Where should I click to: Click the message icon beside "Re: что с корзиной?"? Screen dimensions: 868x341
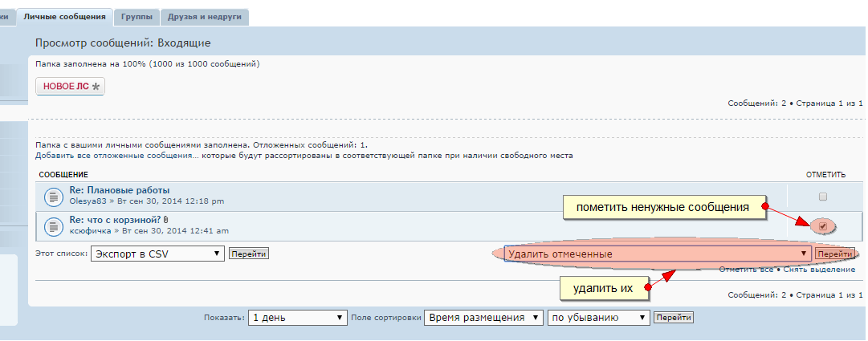click(x=52, y=225)
